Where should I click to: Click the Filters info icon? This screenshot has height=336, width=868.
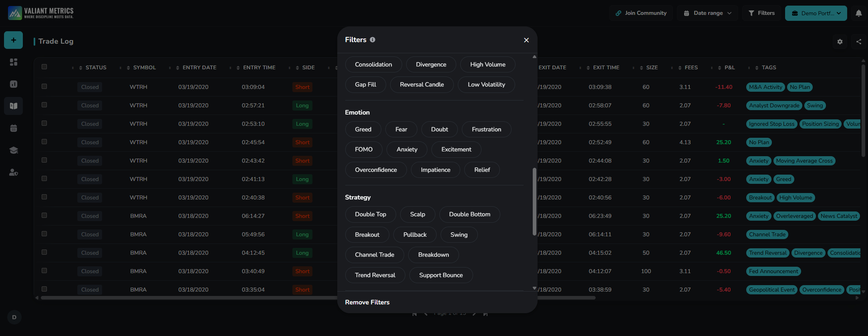(x=373, y=40)
